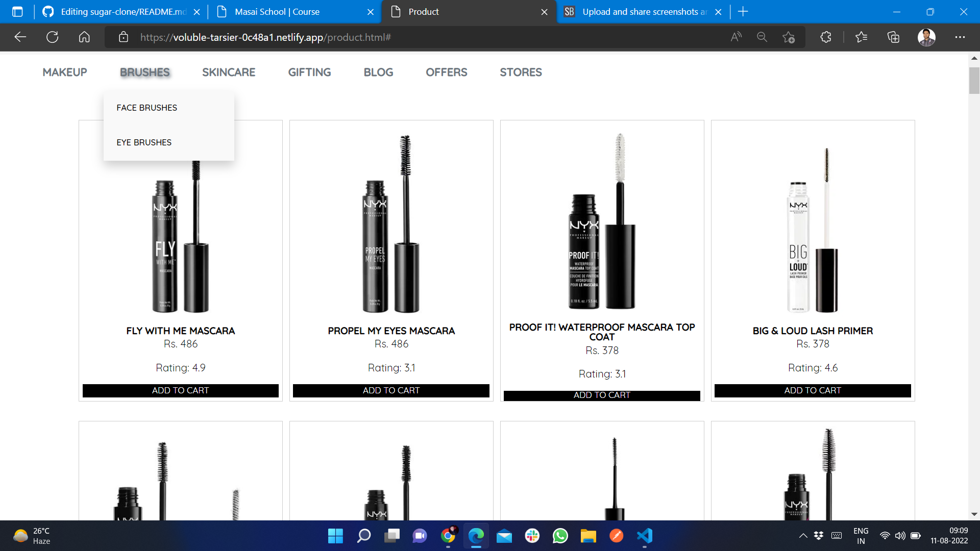Click the Home icon in toolbar
This screenshot has width=980, height=551.
(84, 37)
